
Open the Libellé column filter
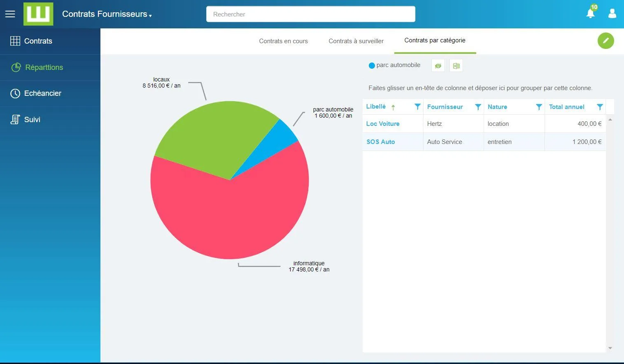click(x=417, y=107)
